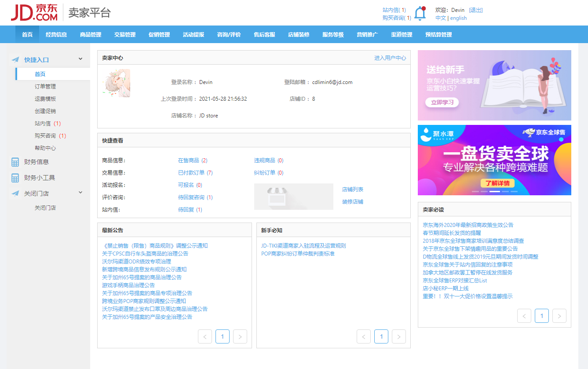Open 已付款订单 link
The height and width of the screenshot is (369, 588).
195,172
